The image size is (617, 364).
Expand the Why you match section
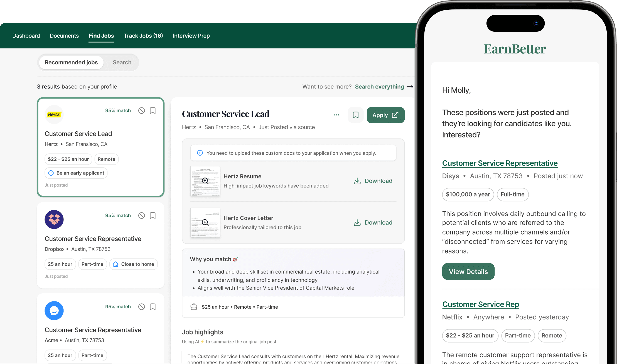click(x=214, y=259)
